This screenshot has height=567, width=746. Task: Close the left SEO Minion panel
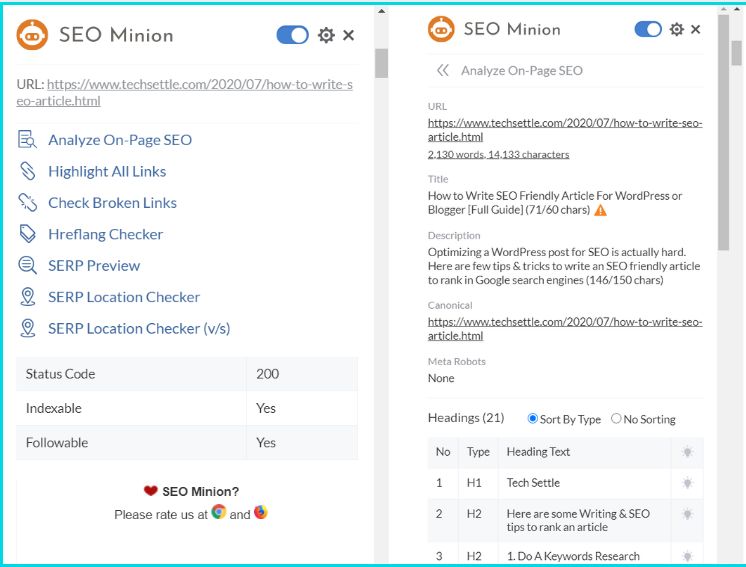pyautogui.click(x=348, y=35)
